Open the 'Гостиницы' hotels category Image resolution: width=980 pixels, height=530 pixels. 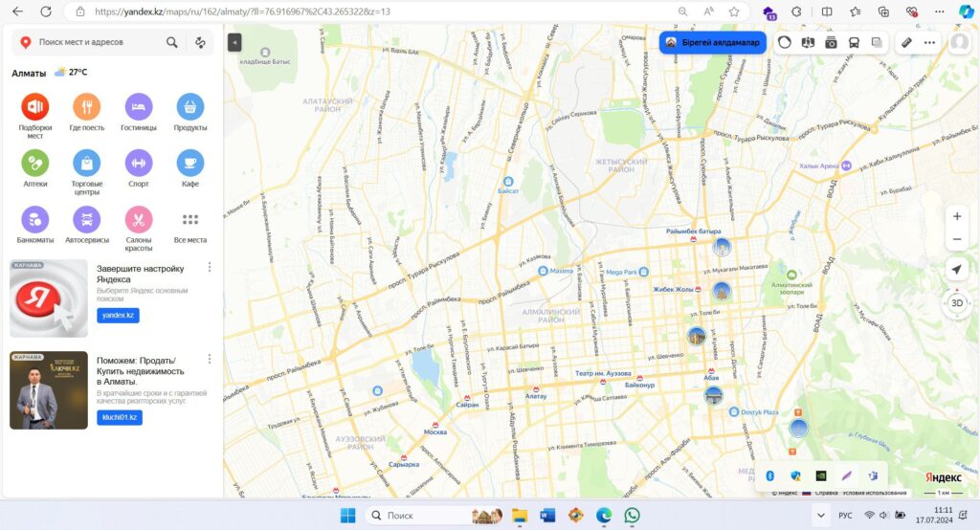pos(139,107)
